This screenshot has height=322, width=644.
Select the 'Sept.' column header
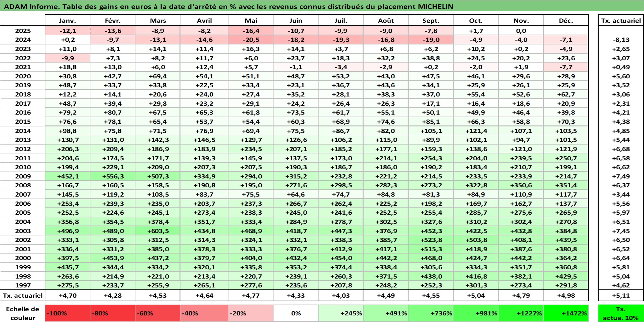431,20
